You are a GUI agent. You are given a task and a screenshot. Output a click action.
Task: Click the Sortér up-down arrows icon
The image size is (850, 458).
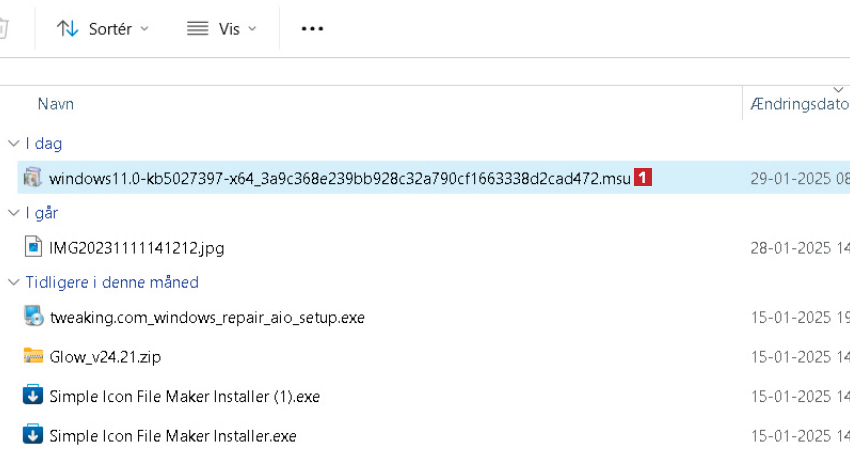(68, 29)
